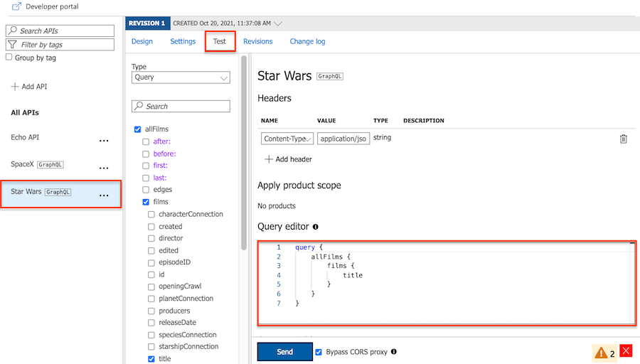Click the plus icon beside Add header
This screenshot has width=640, height=364.
coord(269,159)
